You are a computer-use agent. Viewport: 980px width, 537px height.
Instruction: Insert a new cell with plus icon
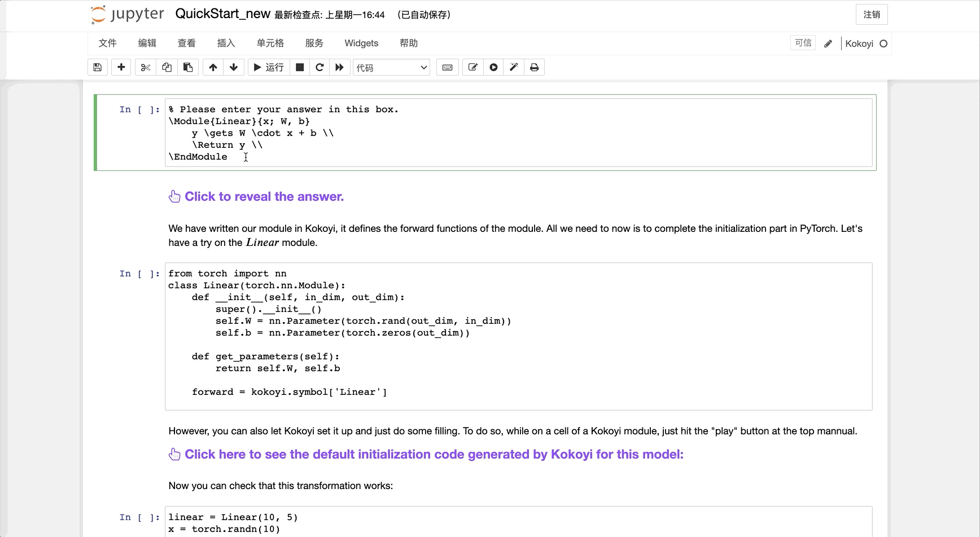[x=121, y=68]
